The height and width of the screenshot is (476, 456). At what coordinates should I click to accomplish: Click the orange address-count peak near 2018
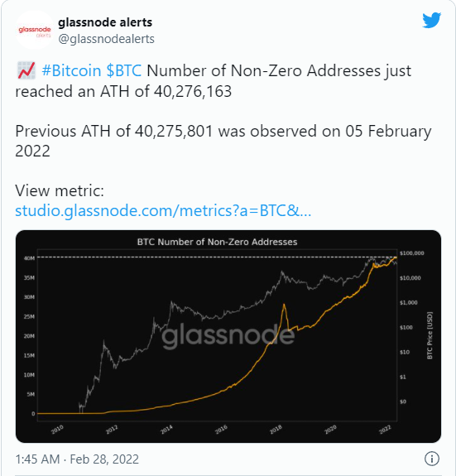(284, 305)
